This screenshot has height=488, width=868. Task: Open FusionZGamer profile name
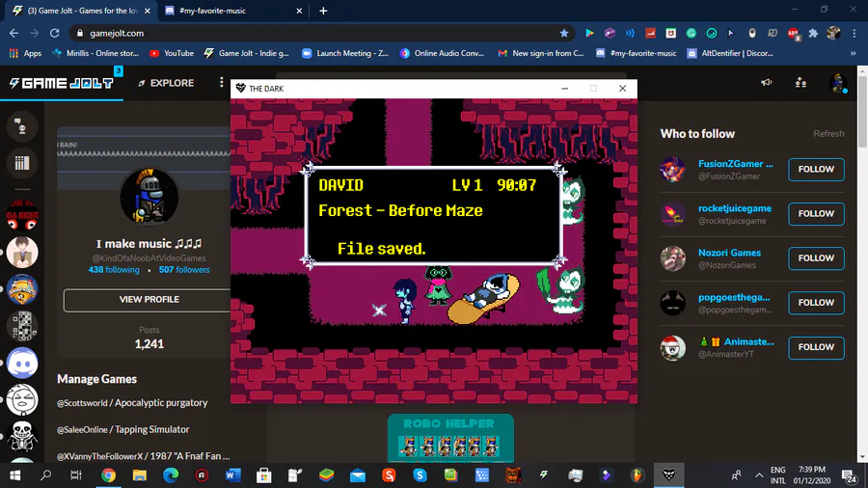736,164
